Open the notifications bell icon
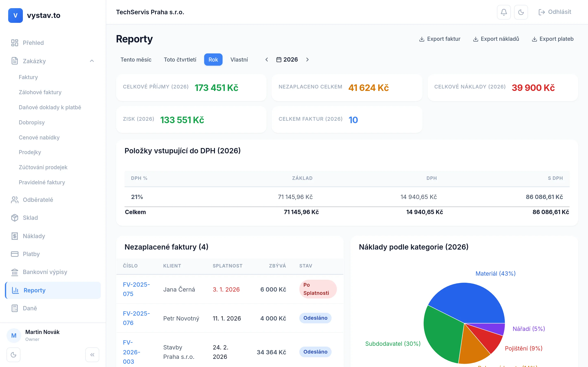The height and width of the screenshot is (367, 588). coord(504,12)
